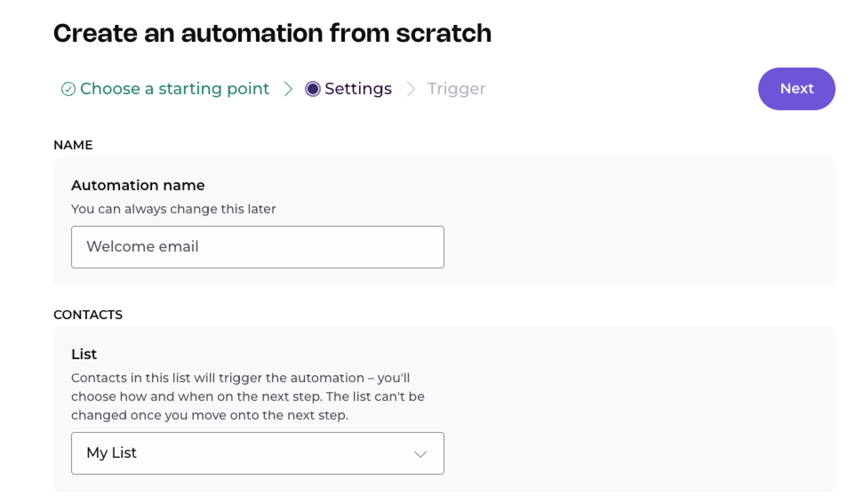The width and height of the screenshot is (856, 504).
Task: Click the green checkmark icon beside Choose a starting point
Action: click(68, 89)
